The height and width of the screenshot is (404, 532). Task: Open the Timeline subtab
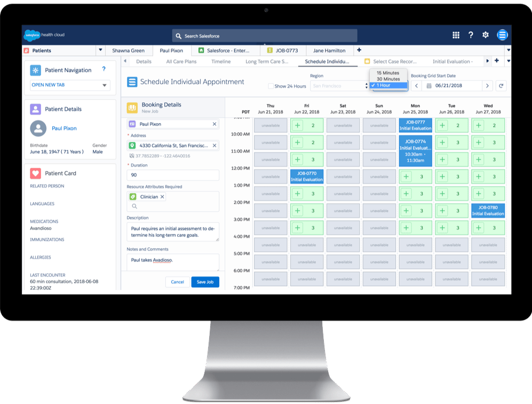pyautogui.click(x=221, y=61)
